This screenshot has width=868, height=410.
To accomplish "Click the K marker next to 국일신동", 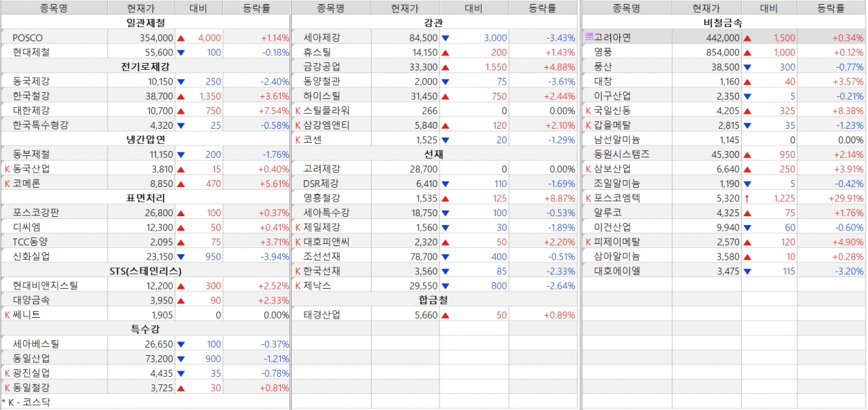I will point(588,110).
